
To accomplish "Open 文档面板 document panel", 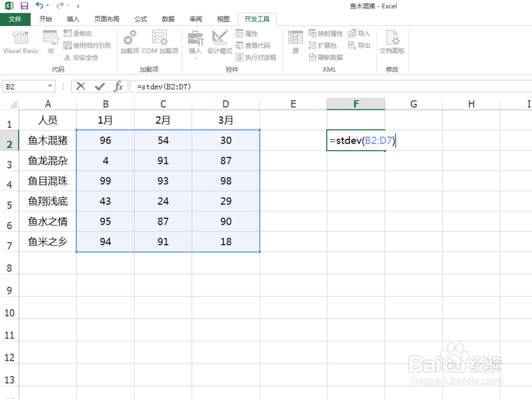I will pyautogui.click(x=392, y=41).
